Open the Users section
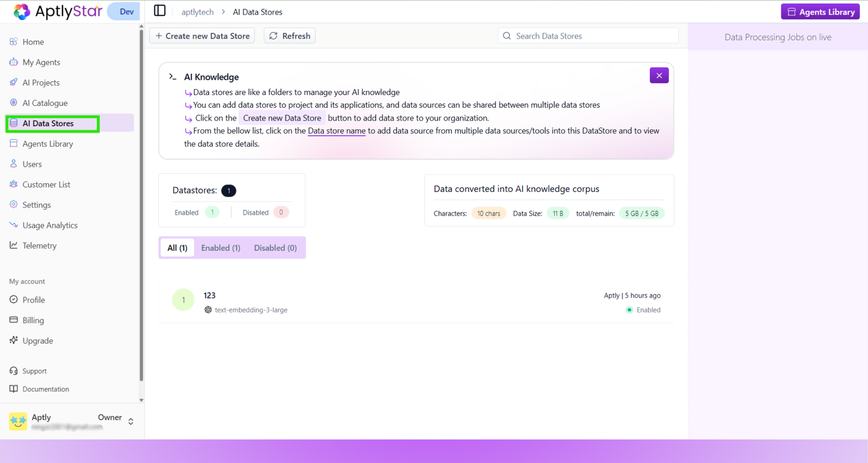The height and width of the screenshot is (463, 868). [31, 164]
